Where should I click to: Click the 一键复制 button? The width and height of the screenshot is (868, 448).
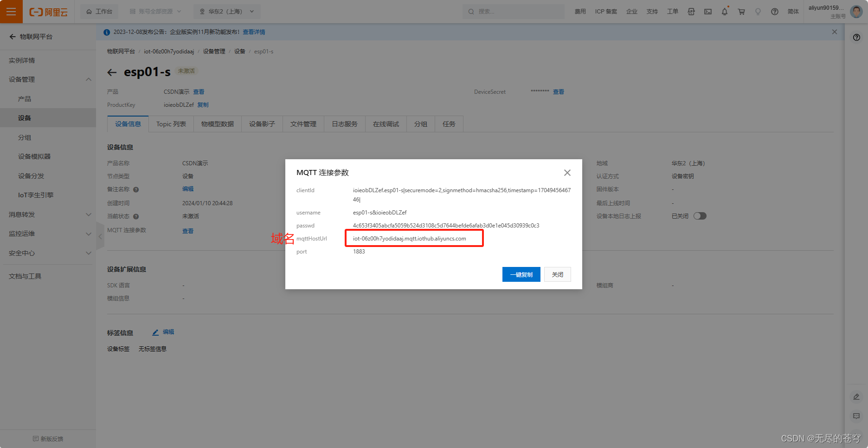click(521, 274)
